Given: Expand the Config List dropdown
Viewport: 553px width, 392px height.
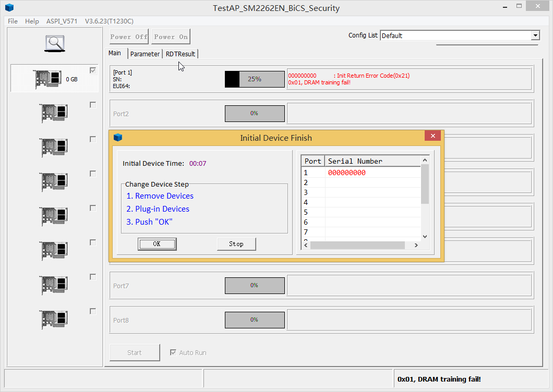Looking at the screenshot, I should tap(535, 35).
